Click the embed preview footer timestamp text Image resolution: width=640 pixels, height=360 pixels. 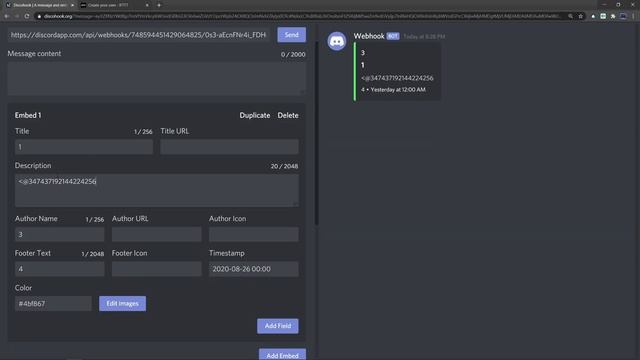pyautogui.click(x=398, y=89)
